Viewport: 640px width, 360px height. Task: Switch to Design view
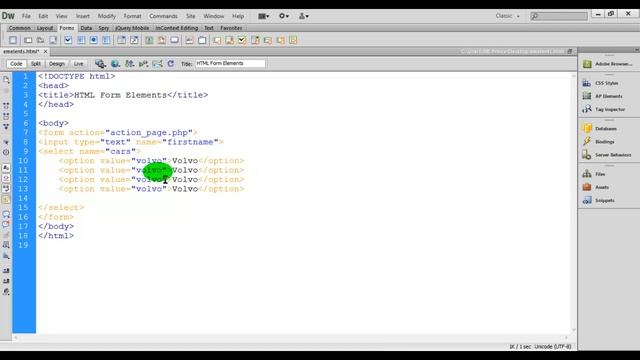(x=57, y=64)
